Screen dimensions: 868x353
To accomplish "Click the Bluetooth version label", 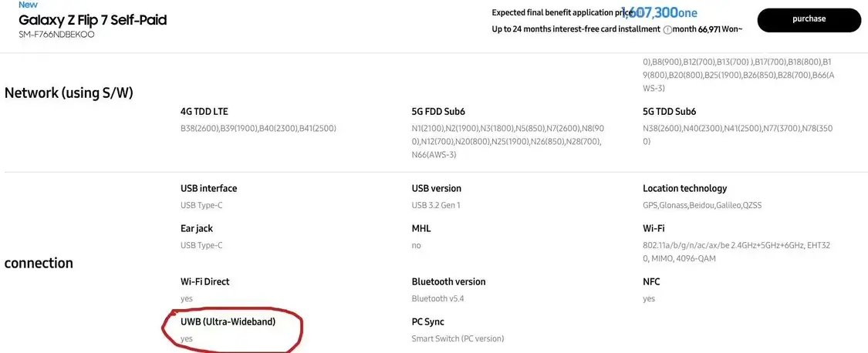I will 448,281.
